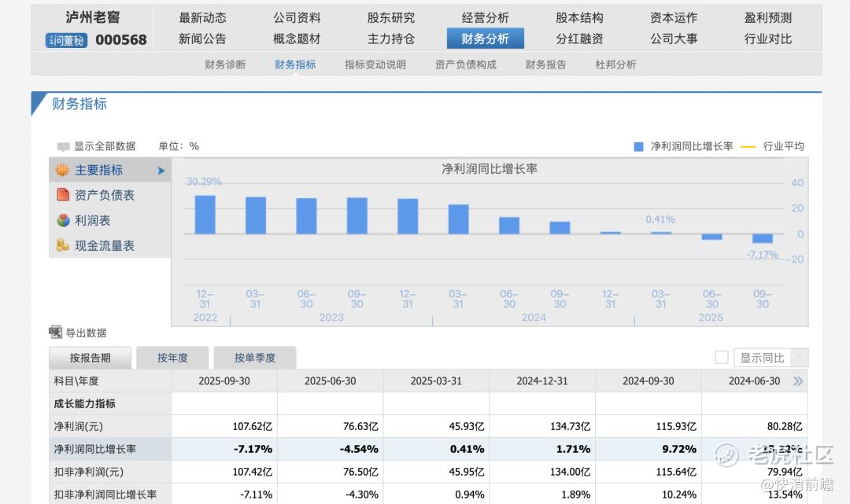Go to the 盈利预测 page link
This screenshot has width=850, height=504.
[767, 17]
